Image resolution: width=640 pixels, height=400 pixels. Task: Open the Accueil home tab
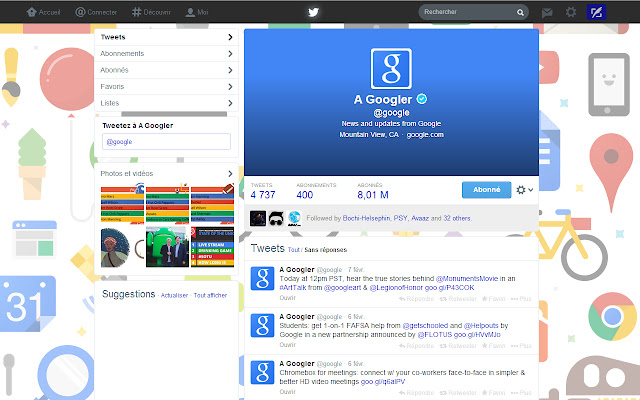(x=43, y=12)
